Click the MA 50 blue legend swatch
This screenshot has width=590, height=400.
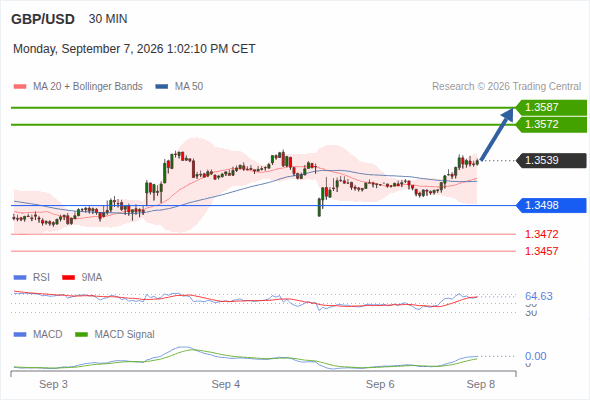pos(162,87)
